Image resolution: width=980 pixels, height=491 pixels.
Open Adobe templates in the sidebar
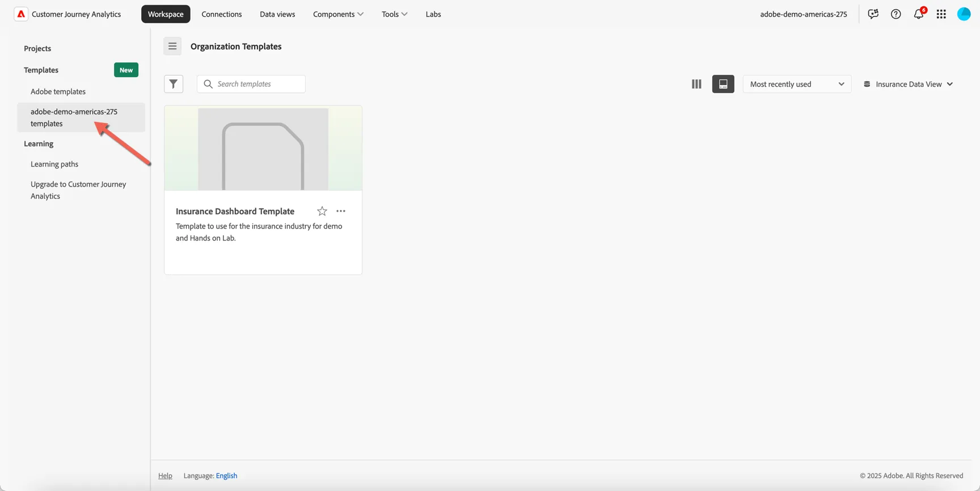pos(58,92)
